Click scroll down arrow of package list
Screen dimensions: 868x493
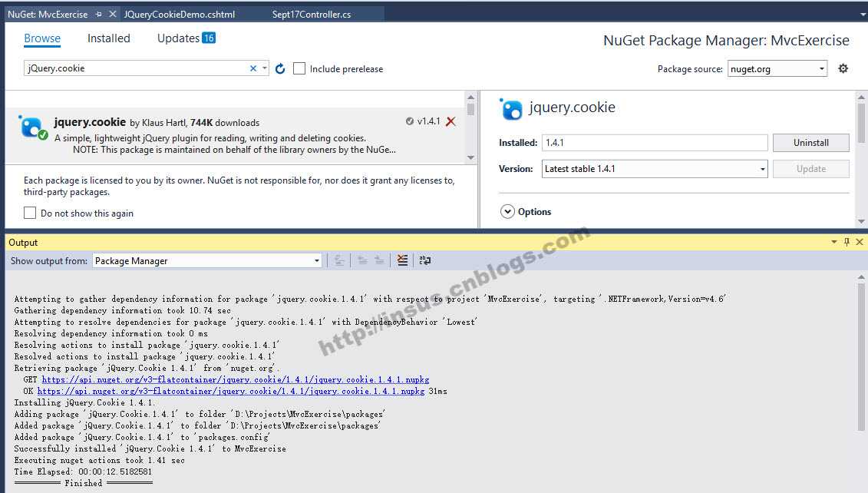tap(470, 158)
